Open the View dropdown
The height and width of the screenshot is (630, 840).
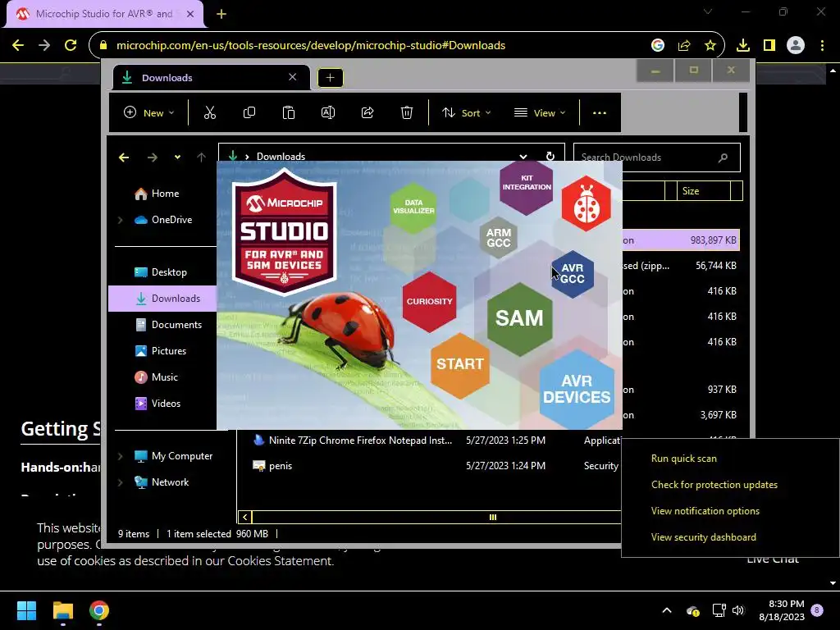pyautogui.click(x=540, y=112)
